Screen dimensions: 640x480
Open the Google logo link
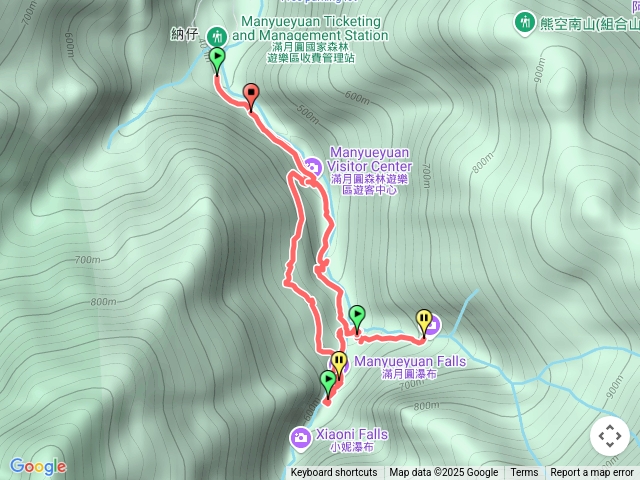[38, 466]
